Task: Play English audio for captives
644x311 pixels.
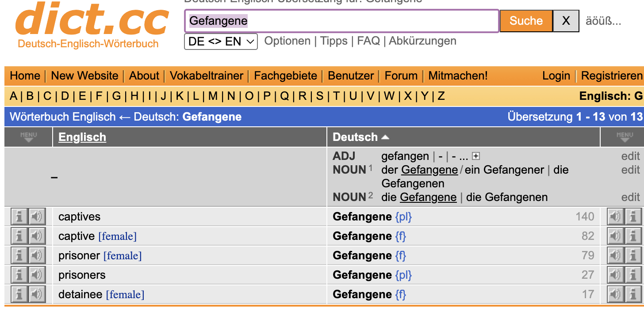Action: tap(38, 216)
